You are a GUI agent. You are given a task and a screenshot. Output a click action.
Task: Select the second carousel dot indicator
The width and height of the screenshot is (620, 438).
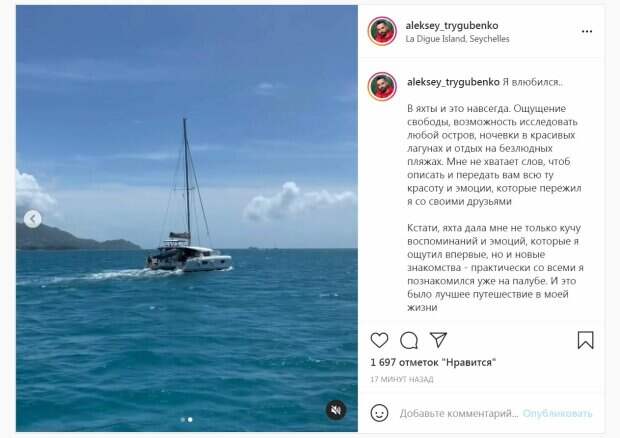190,419
